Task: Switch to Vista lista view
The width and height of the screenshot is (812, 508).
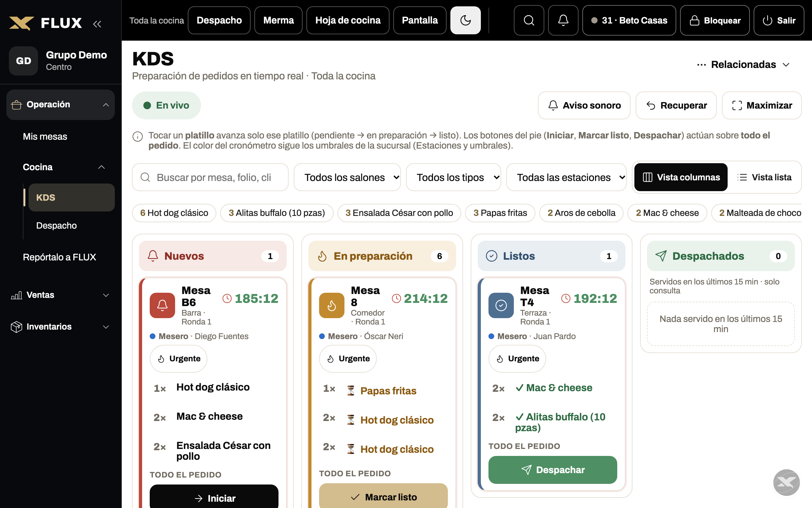Action: [764, 177]
